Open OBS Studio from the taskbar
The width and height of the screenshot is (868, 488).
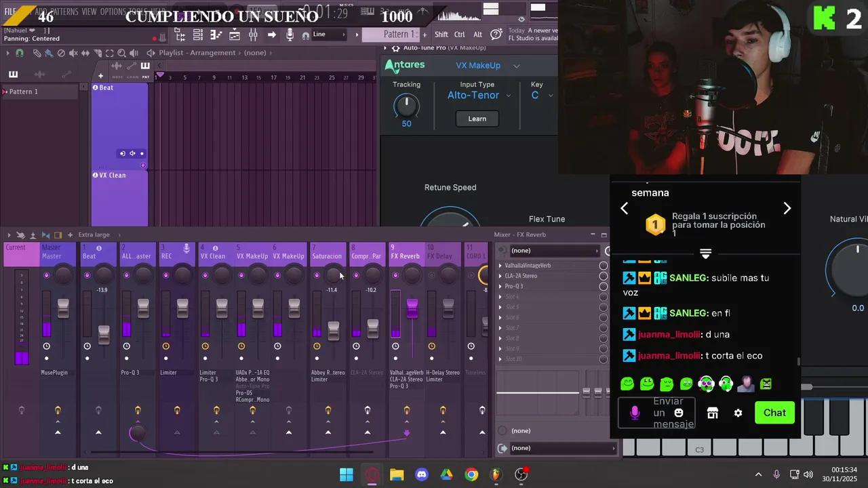[521, 474]
